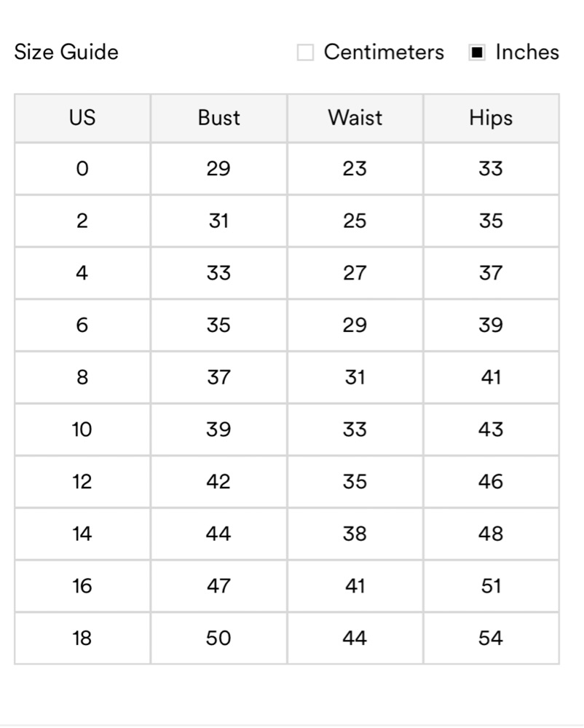Click the US size 8 cell
Viewport: 584px width, 728px height.
pos(82,378)
